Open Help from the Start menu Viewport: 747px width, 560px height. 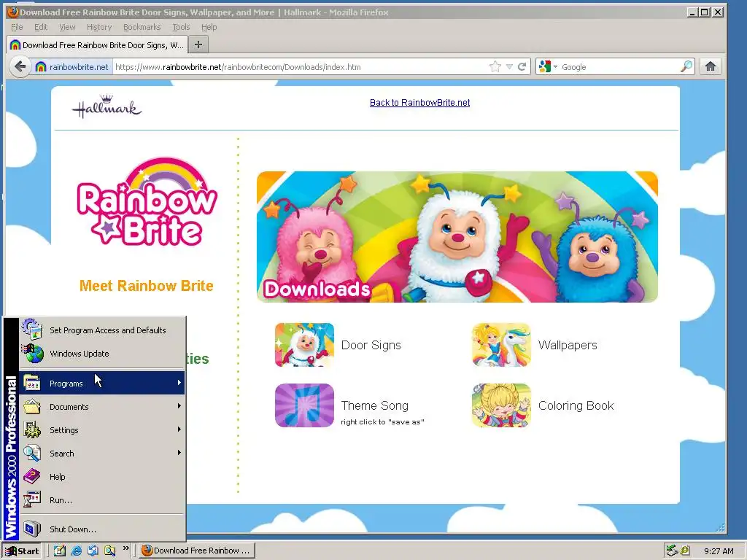[102, 476]
